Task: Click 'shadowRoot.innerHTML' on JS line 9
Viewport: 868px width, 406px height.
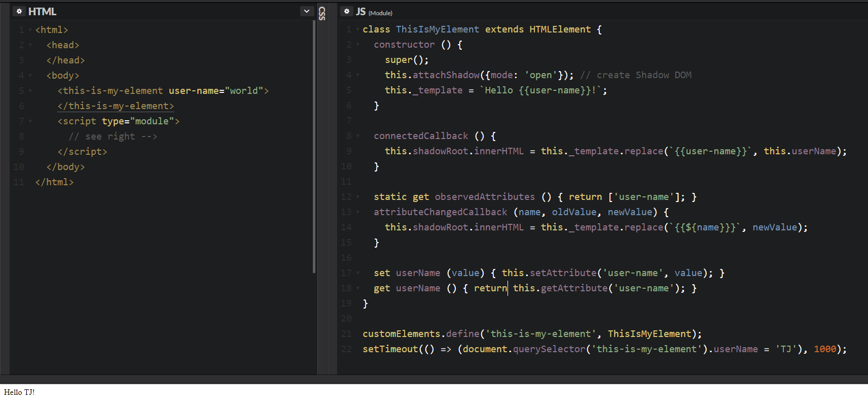Action: [468, 151]
